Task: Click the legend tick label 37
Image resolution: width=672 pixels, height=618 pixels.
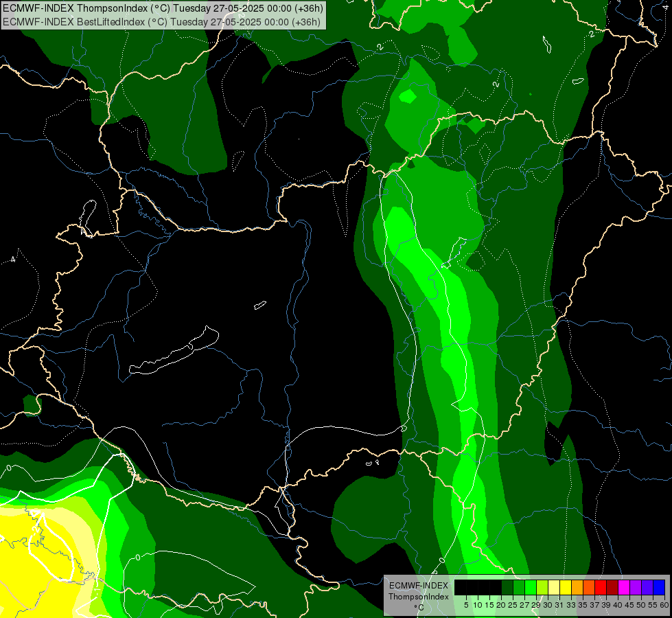Action: (x=595, y=605)
